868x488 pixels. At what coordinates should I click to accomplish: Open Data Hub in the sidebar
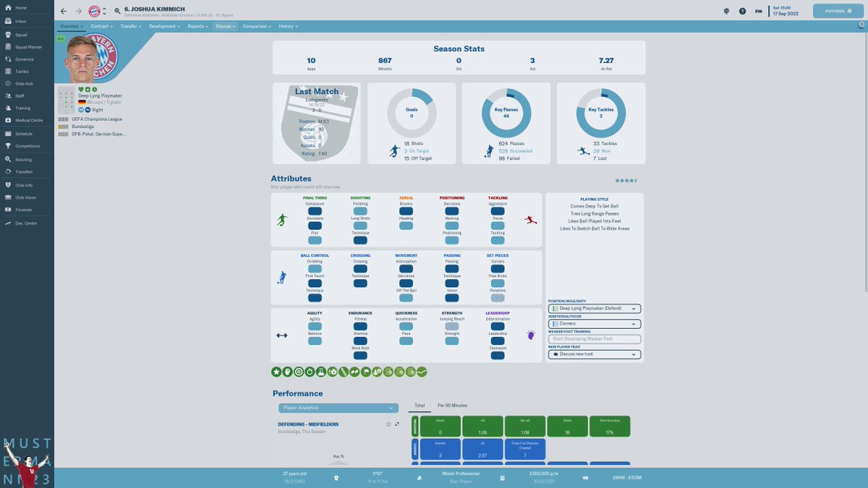point(26,84)
